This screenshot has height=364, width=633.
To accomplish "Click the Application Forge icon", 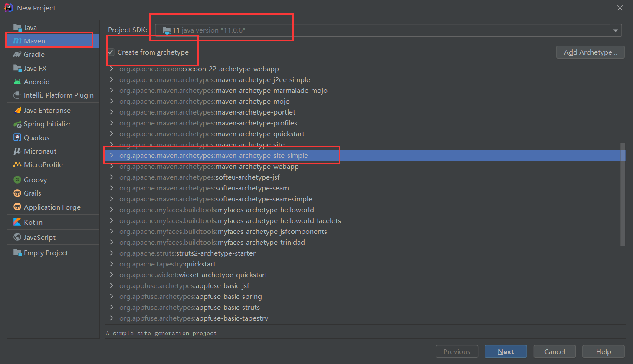I will [x=17, y=207].
